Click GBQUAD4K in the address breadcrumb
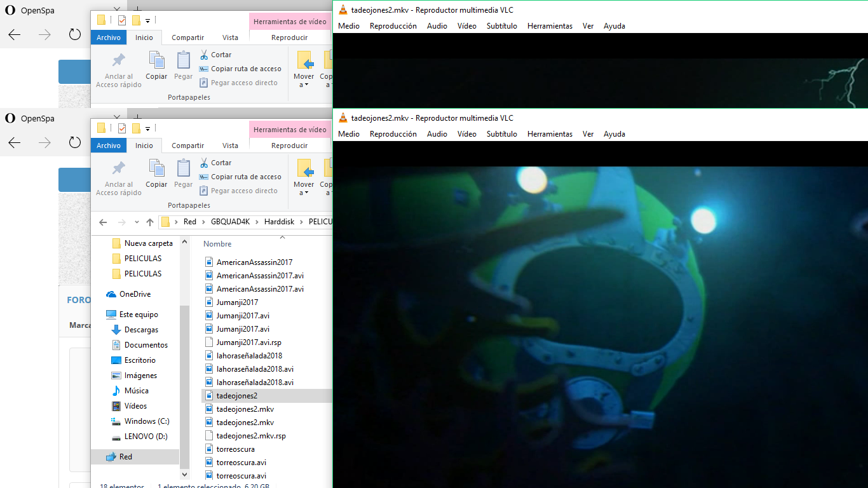Image resolution: width=868 pixels, height=488 pixels. click(x=229, y=222)
